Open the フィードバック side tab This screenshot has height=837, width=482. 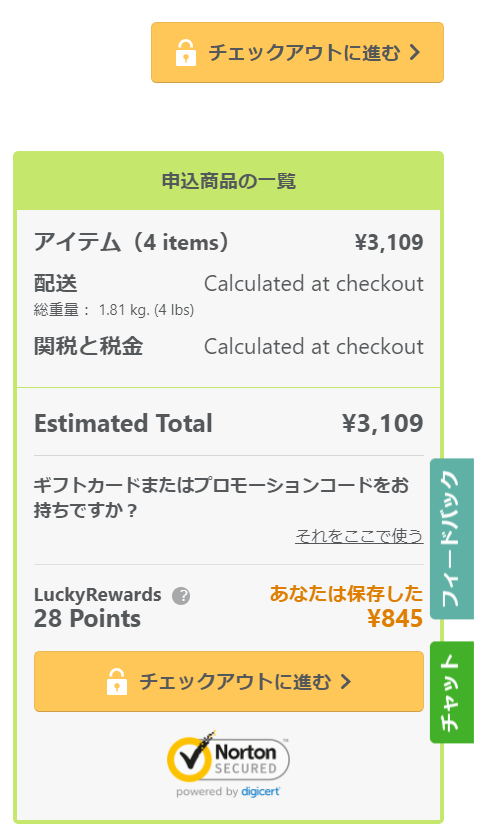pos(452,539)
